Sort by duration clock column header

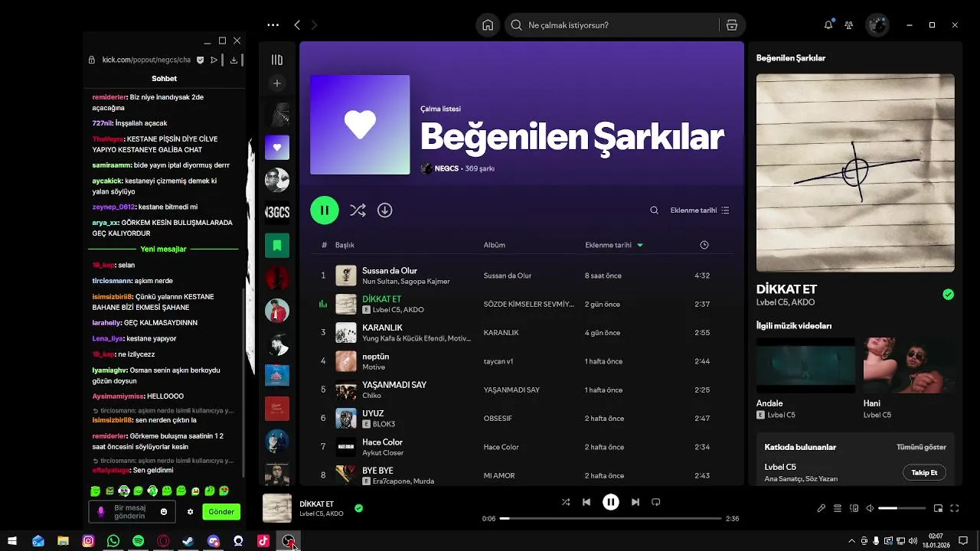click(x=704, y=245)
